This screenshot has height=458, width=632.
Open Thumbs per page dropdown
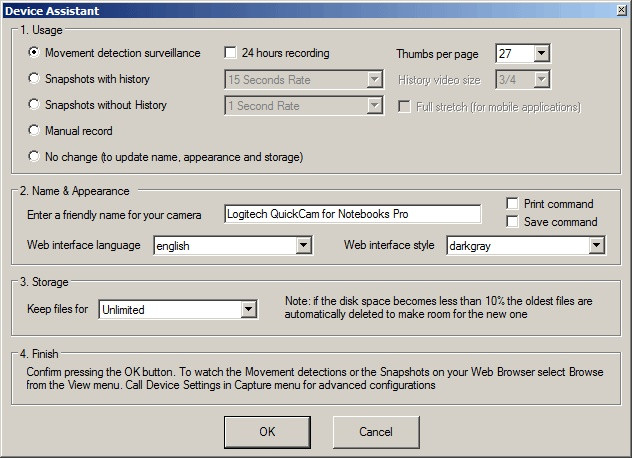[541, 53]
